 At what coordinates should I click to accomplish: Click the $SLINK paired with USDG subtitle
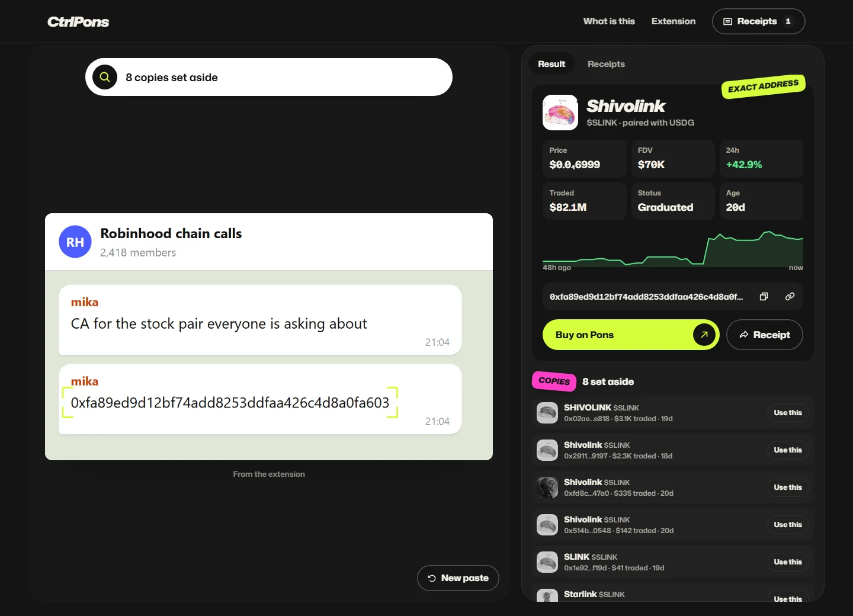(640, 123)
